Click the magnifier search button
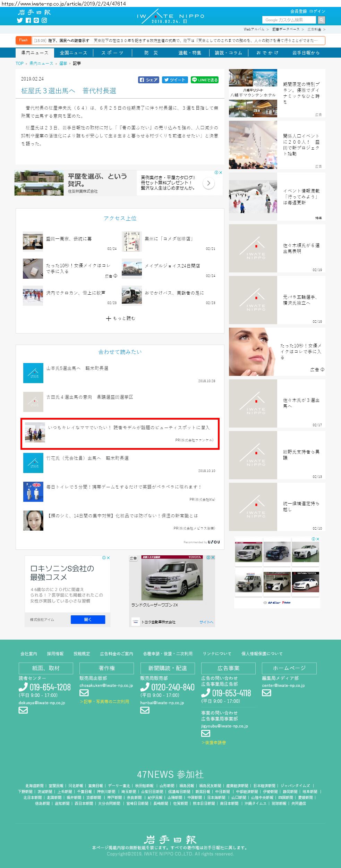 click(x=322, y=20)
